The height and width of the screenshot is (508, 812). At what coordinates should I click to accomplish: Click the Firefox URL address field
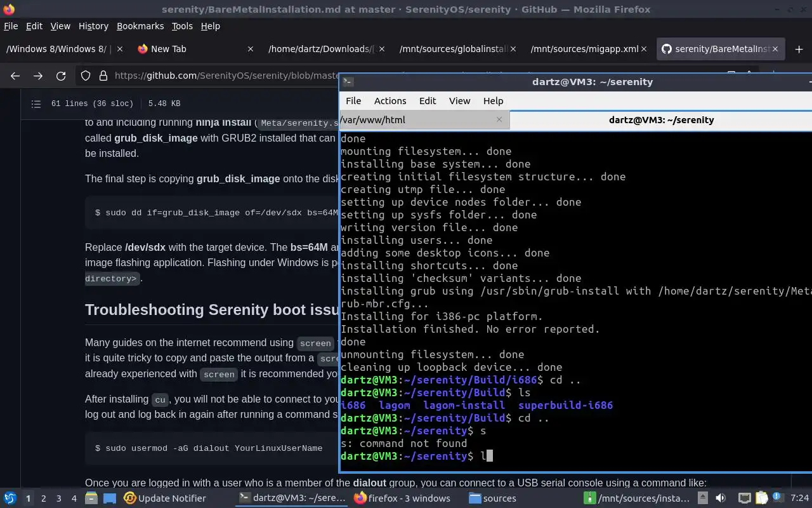coord(226,76)
